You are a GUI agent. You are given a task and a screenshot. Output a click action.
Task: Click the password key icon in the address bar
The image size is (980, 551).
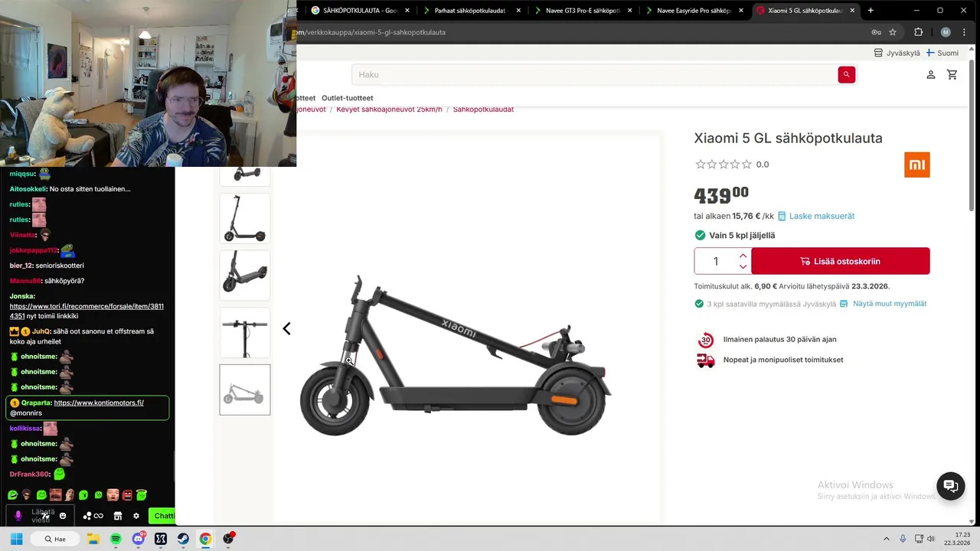(x=876, y=32)
